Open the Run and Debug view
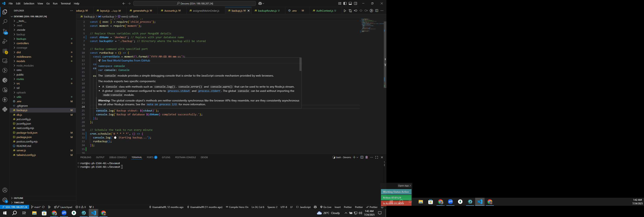Viewport: 644px width, 217px height. 5,41
